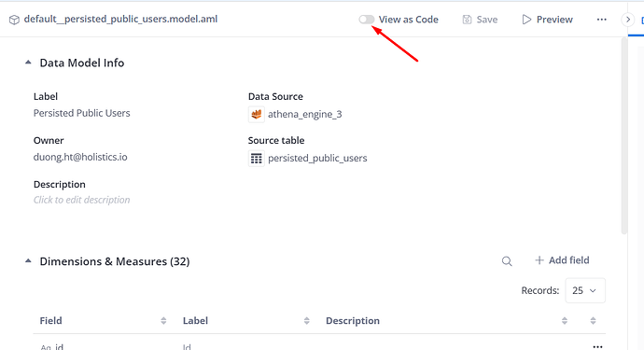Open the top toolbar more options menu
The height and width of the screenshot is (350, 644).
(602, 20)
